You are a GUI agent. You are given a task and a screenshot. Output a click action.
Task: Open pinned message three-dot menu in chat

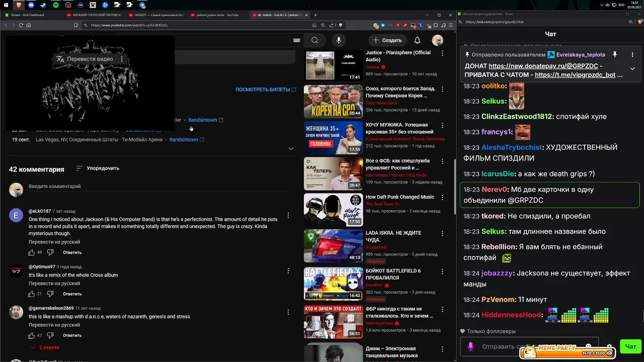coord(632,54)
